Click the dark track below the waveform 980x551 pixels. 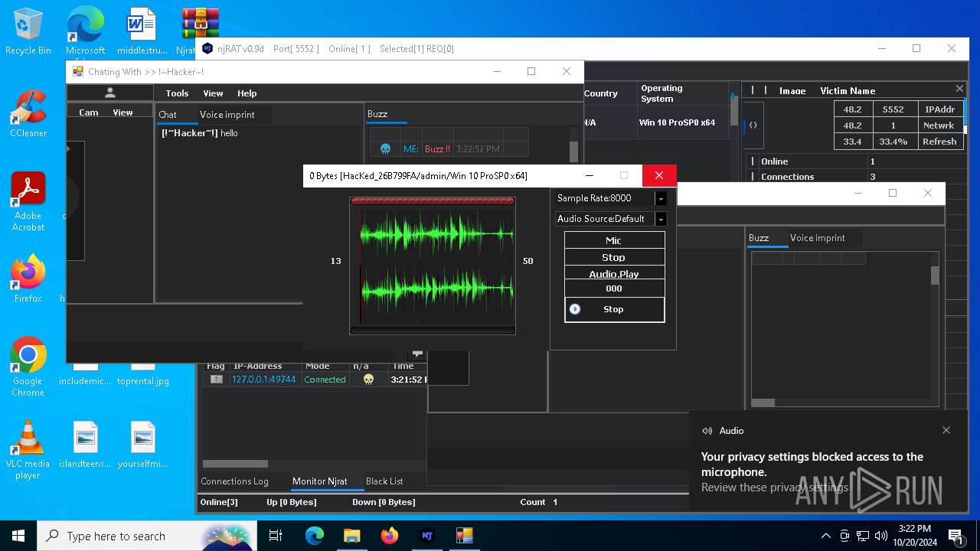coord(433,331)
